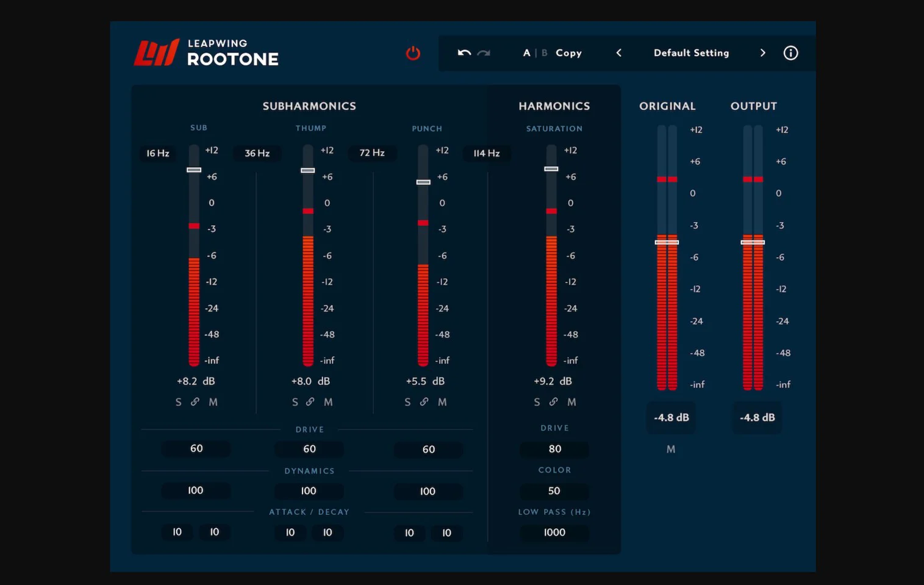
Task: Click the Punch level fader handle
Action: tap(423, 182)
